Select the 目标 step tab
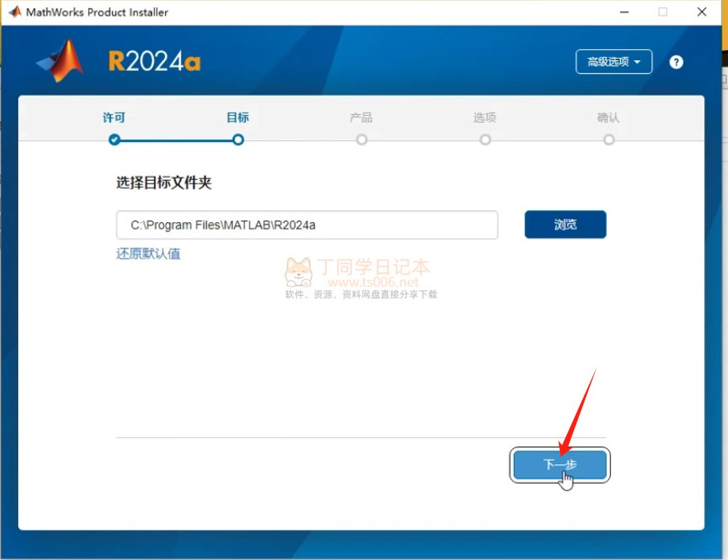Image resolution: width=728 pixels, height=560 pixels. click(x=238, y=117)
